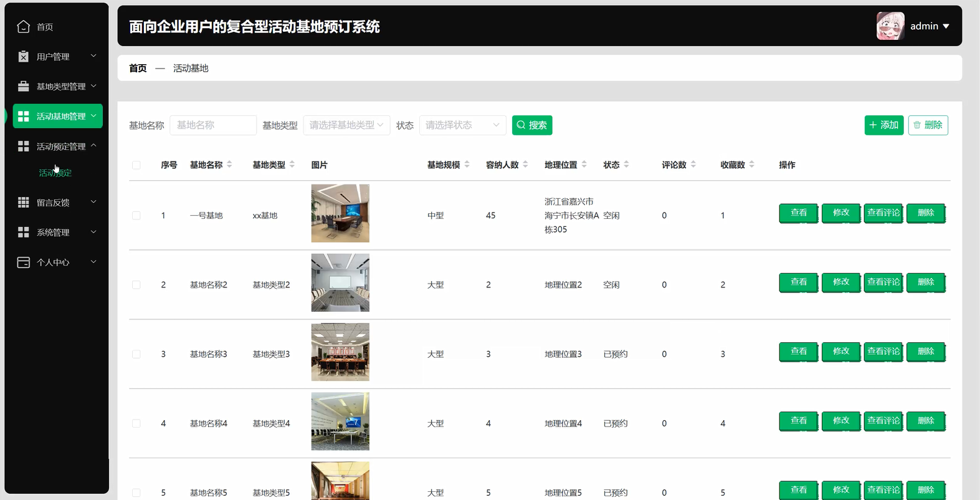Open the image thumbnail for 基地名称4
The image size is (980, 500).
pyautogui.click(x=340, y=421)
